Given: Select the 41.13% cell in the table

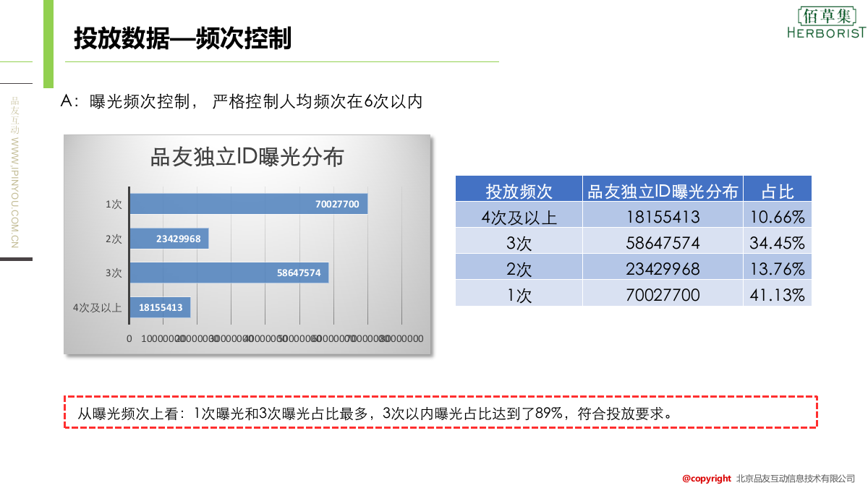Looking at the screenshot, I should point(778,293).
